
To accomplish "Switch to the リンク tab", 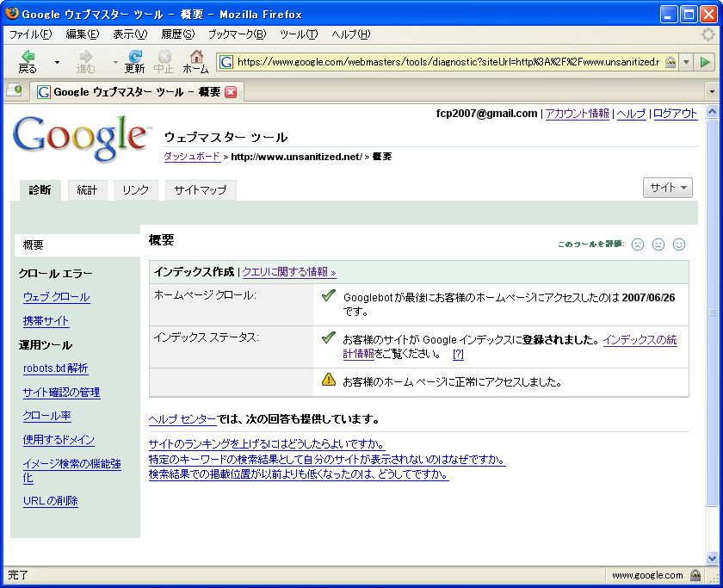I will [x=136, y=190].
